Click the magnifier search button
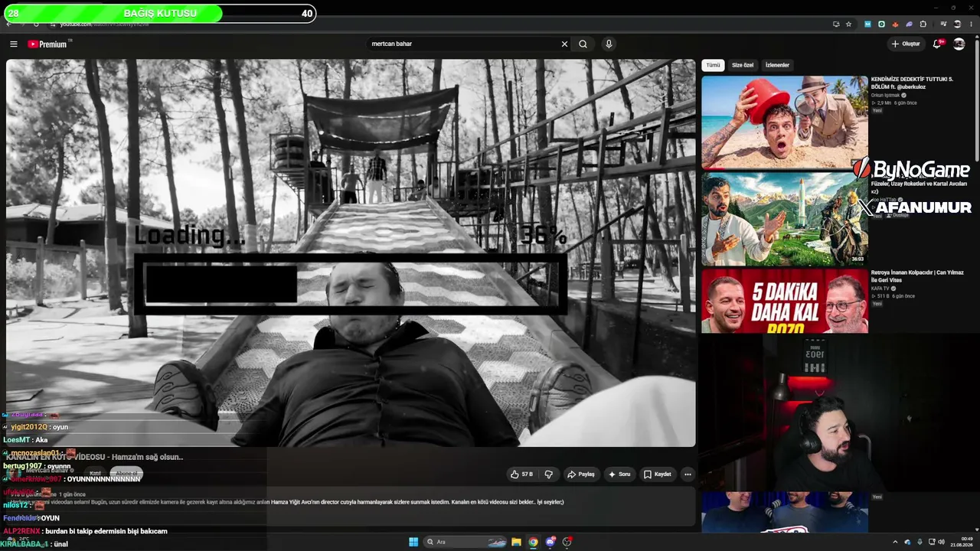Screen dimensions: 980x551 coord(583,44)
